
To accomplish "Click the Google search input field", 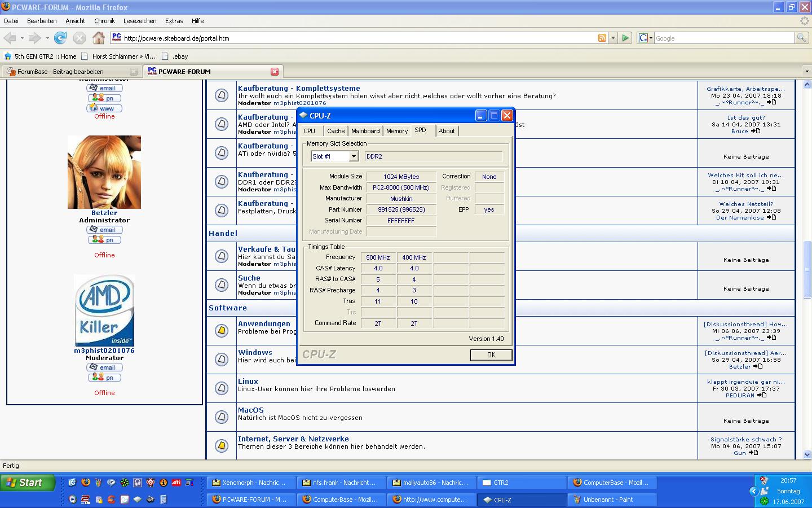I will (724, 38).
